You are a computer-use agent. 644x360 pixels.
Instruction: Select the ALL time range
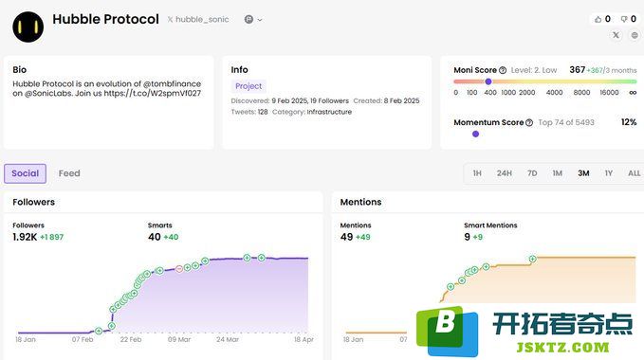point(634,173)
